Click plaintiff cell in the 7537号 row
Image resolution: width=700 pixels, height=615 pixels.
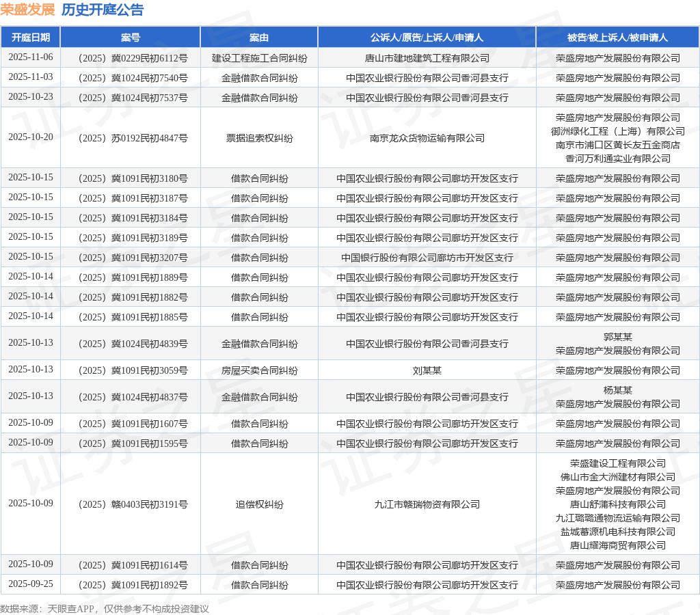pyautogui.click(x=427, y=98)
